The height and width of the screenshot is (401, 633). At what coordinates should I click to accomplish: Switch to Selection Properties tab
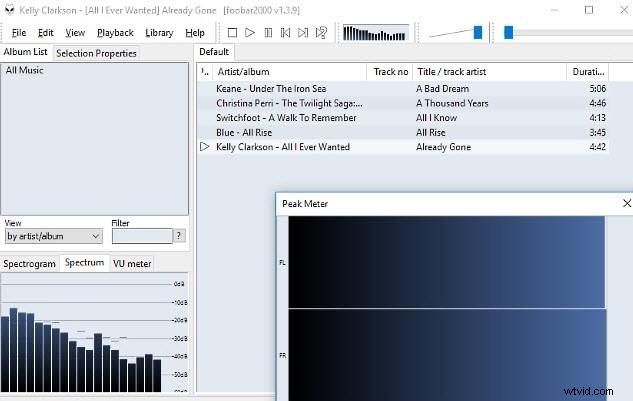pyautogui.click(x=96, y=53)
